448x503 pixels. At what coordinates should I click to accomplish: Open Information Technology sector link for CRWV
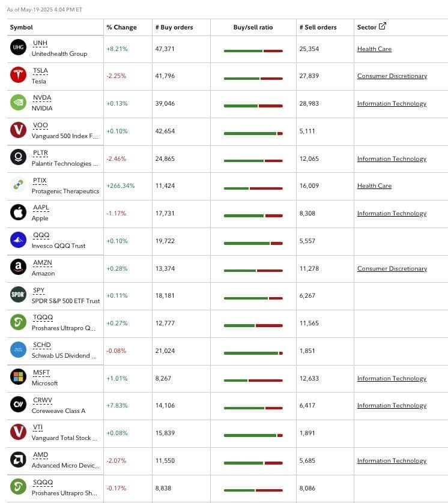[392, 406]
